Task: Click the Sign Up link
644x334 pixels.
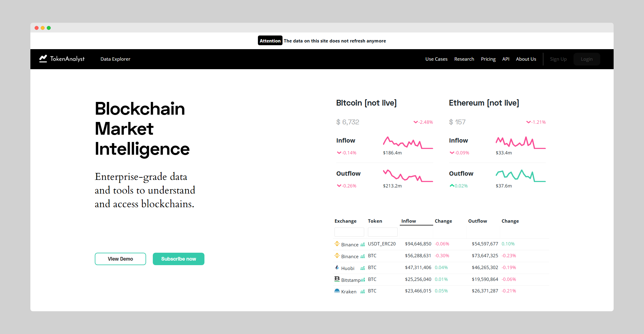Action: tap(558, 59)
